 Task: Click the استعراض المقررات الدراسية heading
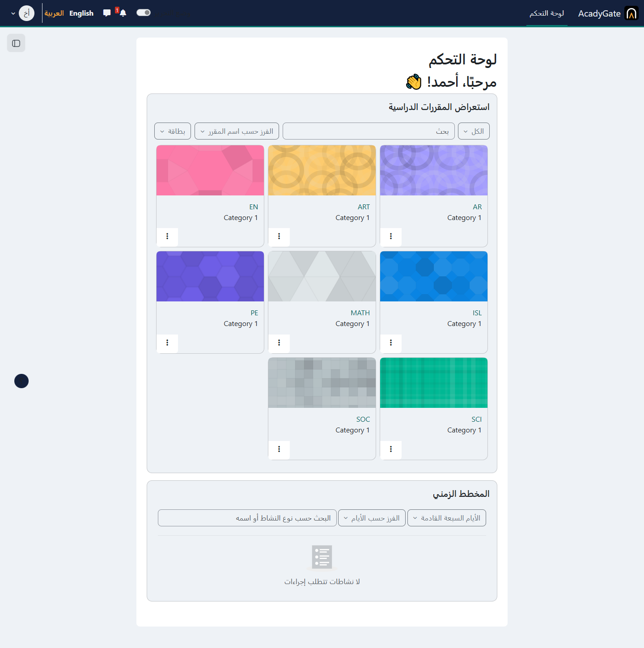coord(439,107)
